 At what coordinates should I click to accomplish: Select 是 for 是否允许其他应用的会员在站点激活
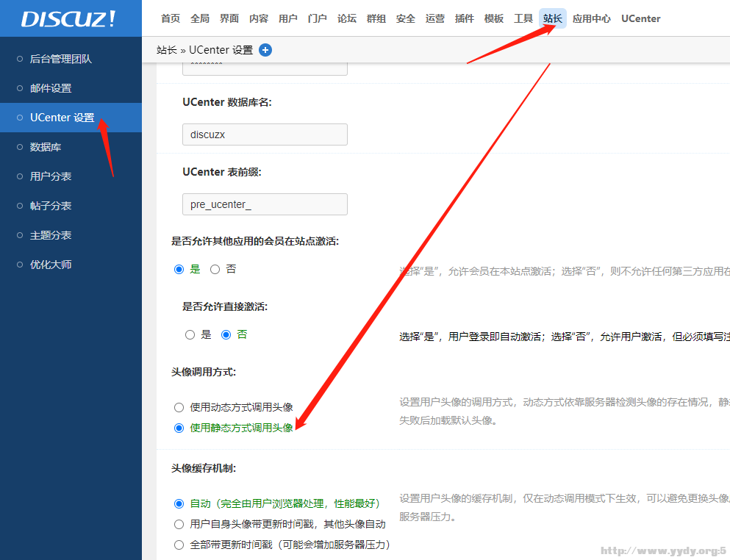(179, 270)
